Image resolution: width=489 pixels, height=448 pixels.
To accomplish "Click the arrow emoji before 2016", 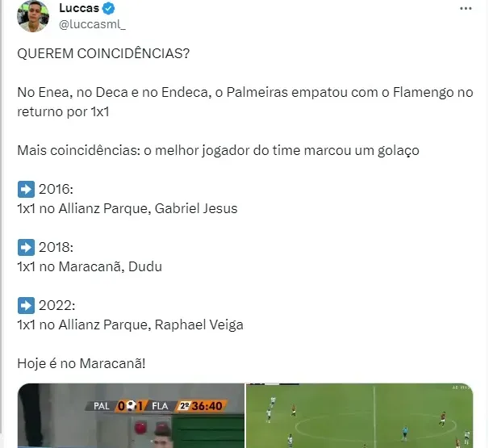I will (x=26, y=189).
